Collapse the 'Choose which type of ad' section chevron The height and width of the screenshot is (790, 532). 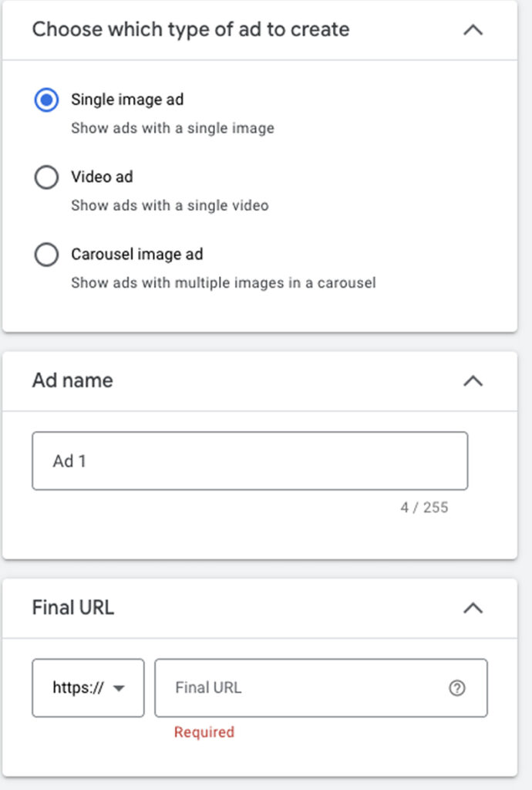point(473,30)
